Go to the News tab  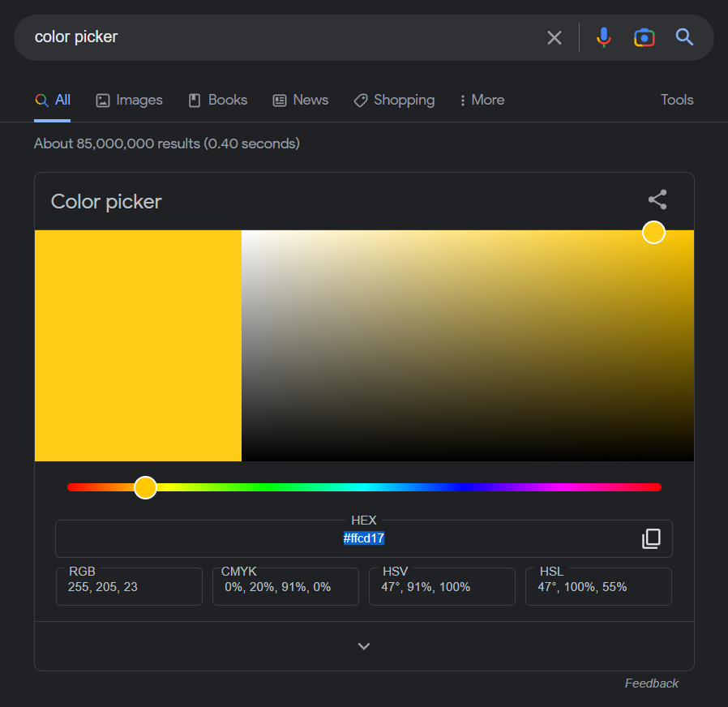pos(301,100)
